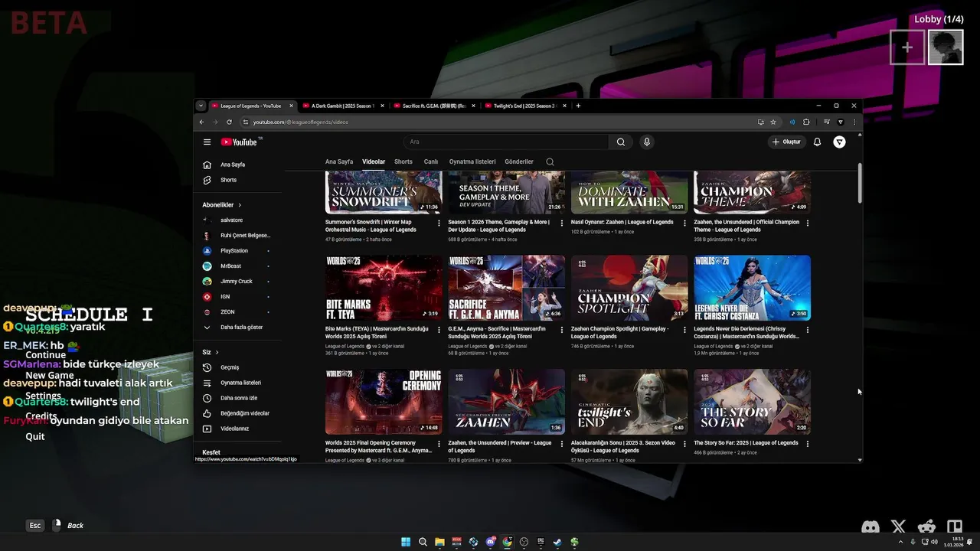
Task: Switch to Oynatma listeleri channel tab
Action: click(472, 161)
